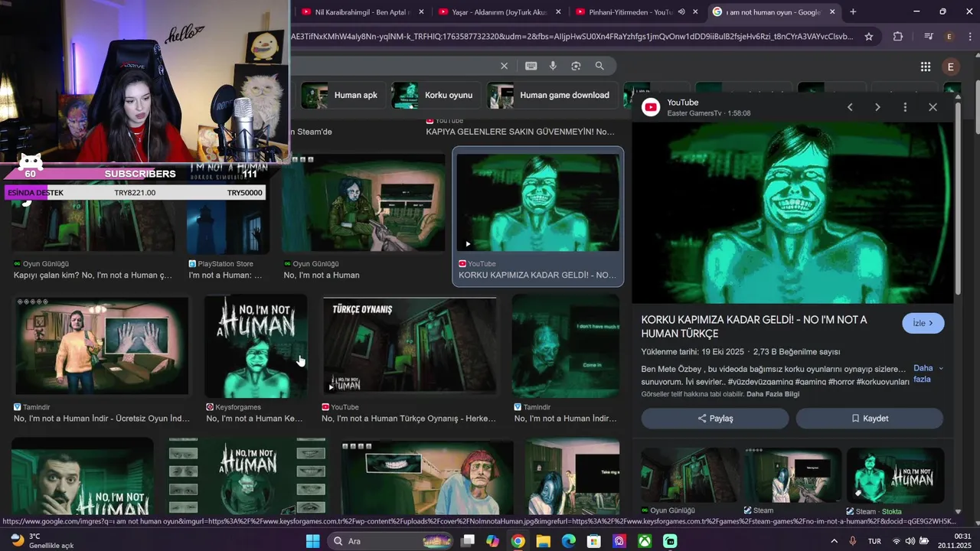This screenshot has width=980, height=551.
Task: Open the Google apps grid
Action: pos(925,67)
